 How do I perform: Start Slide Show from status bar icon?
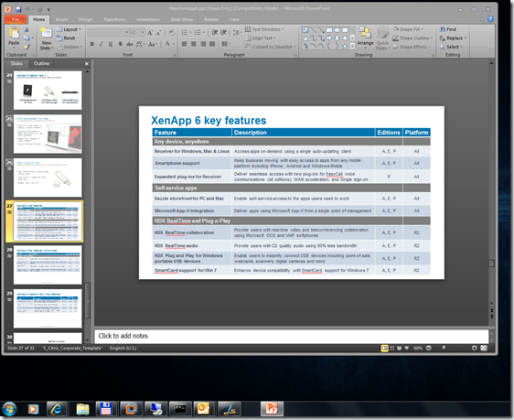coord(407,349)
